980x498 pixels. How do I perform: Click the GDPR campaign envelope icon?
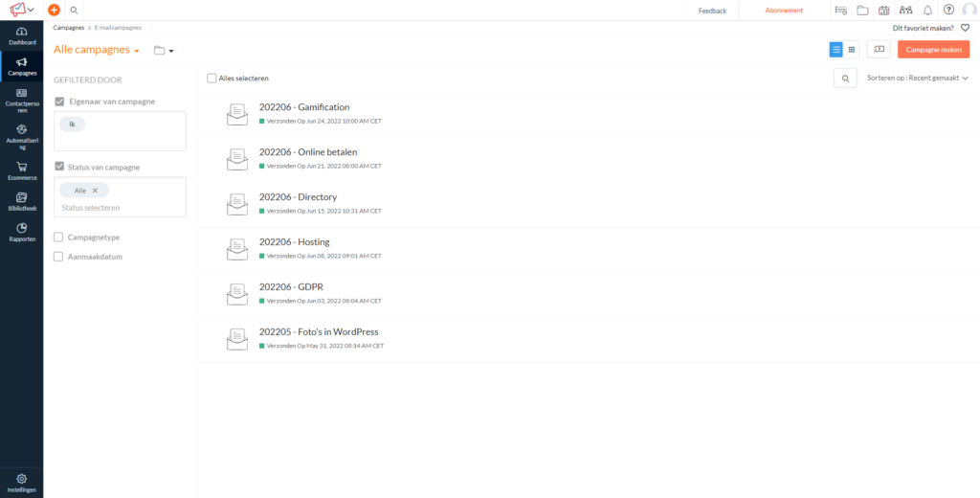point(237,295)
